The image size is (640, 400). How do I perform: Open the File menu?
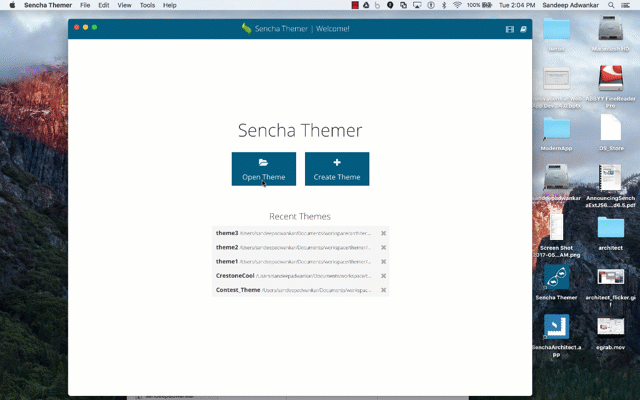[x=85, y=5]
